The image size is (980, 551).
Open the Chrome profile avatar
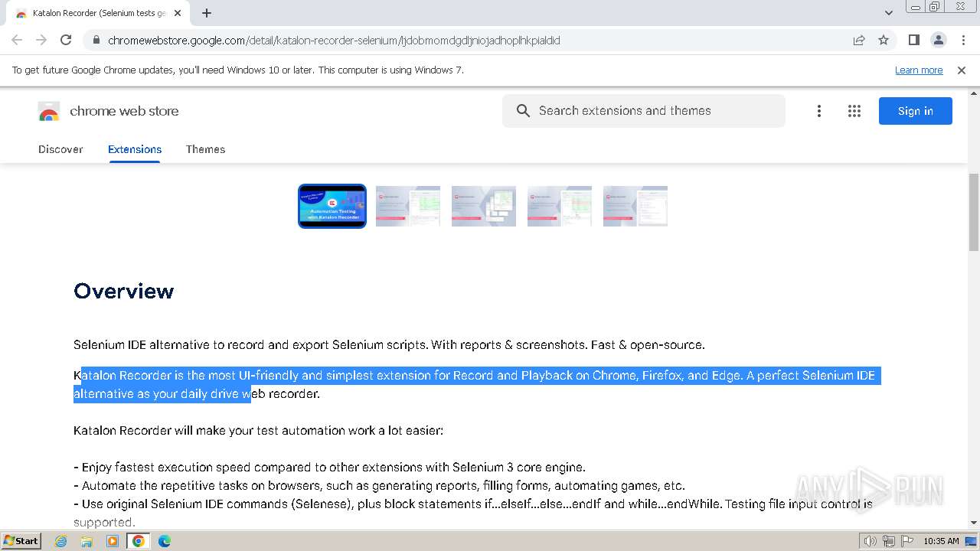[x=938, y=40]
